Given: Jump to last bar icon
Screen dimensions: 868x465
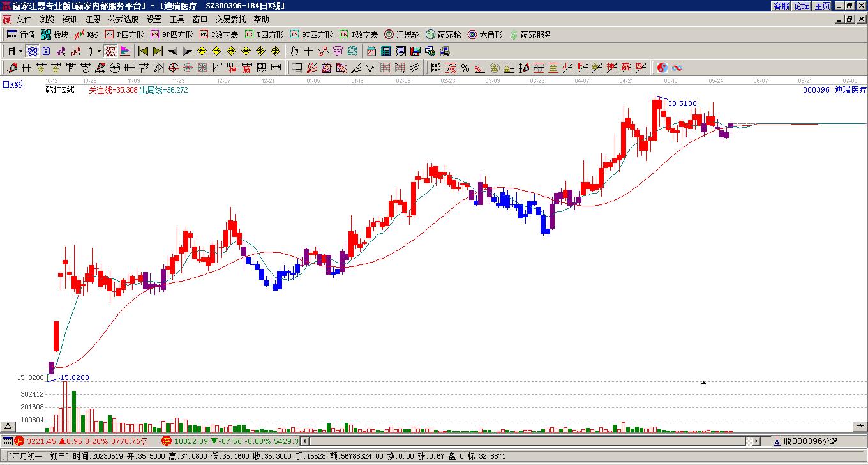Looking at the screenshot, I should pyautogui.click(x=158, y=51).
